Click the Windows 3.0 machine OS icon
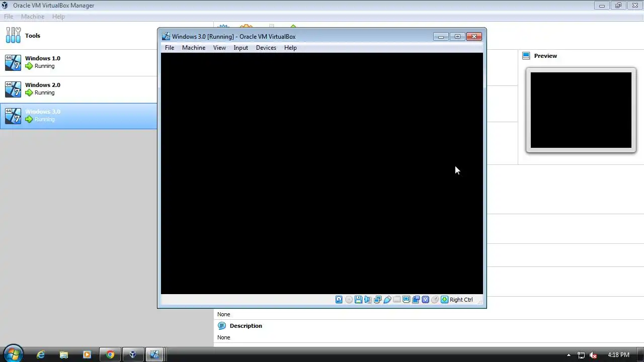The width and height of the screenshot is (644, 362). coord(13,116)
